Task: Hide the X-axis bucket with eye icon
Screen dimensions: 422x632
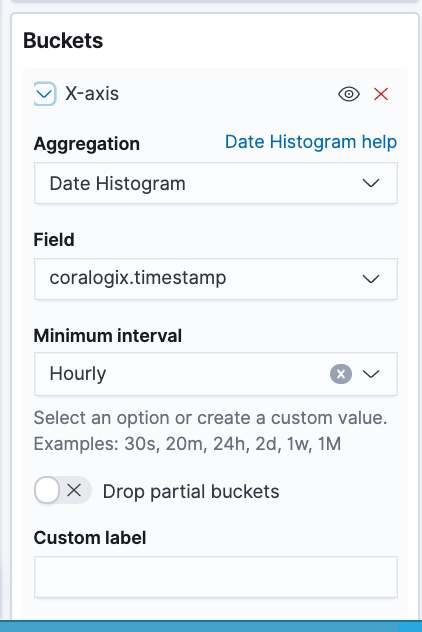Action: [349, 94]
